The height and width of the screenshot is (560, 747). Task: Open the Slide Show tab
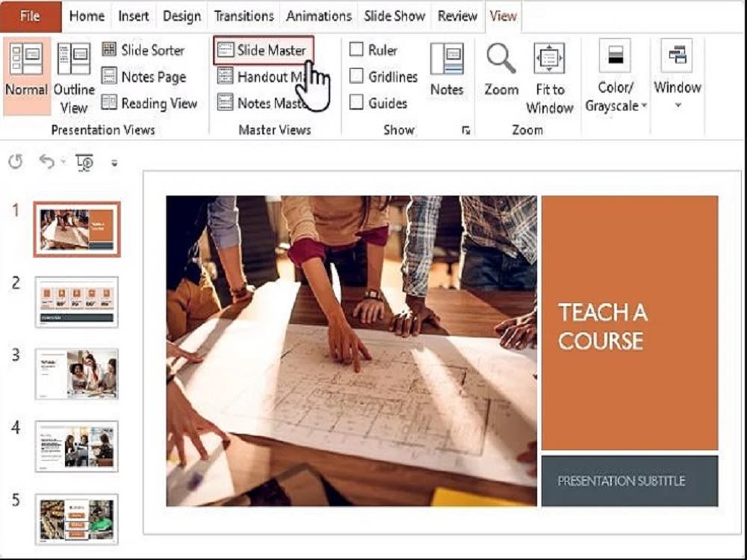pos(394,16)
